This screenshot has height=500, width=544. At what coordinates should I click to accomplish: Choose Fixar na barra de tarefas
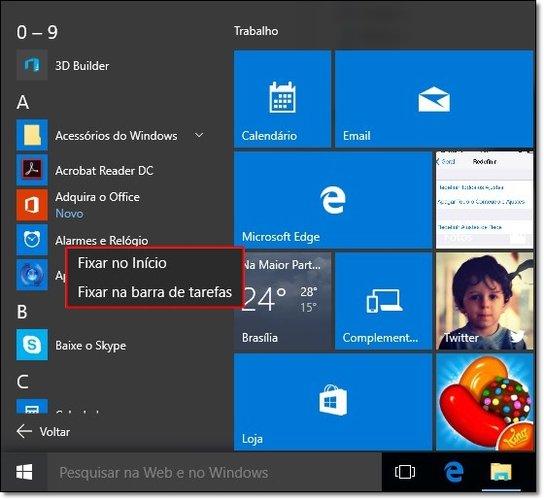[x=155, y=292]
